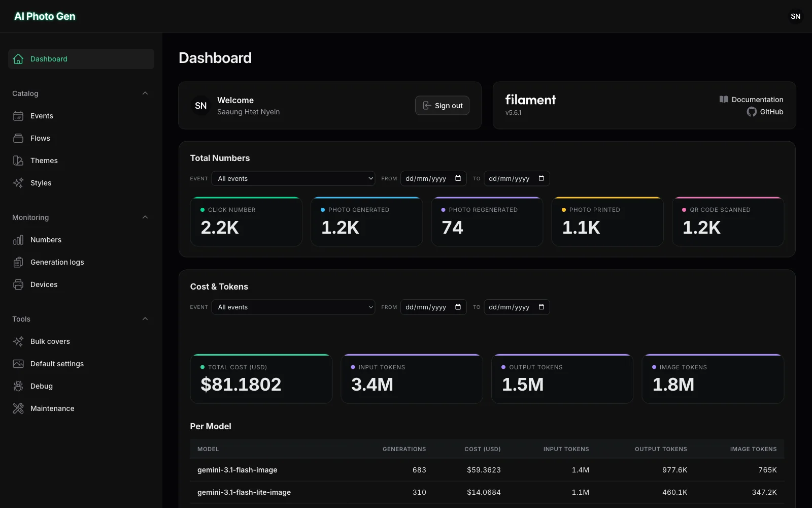Click the filament logo
Screen dimensions: 812x508
tap(530, 100)
